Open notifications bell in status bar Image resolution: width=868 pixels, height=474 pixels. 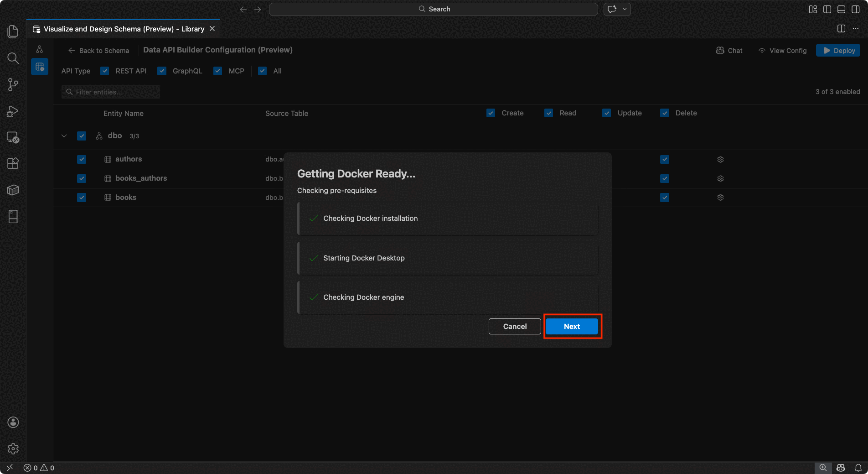(858, 468)
